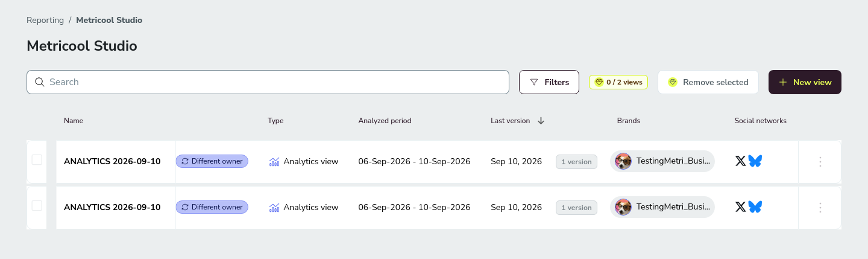Open the three-dot menu for the first row
The image size is (868, 259).
pyautogui.click(x=820, y=162)
